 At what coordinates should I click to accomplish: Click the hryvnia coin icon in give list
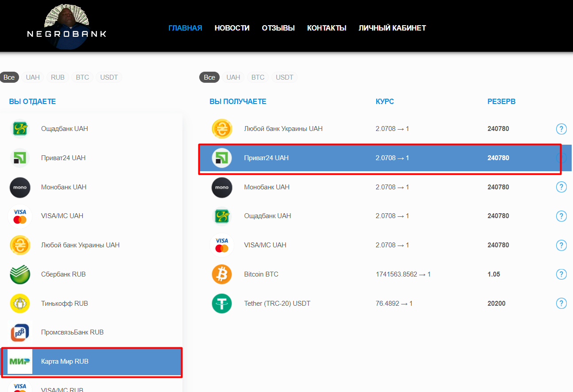(x=20, y=245)
